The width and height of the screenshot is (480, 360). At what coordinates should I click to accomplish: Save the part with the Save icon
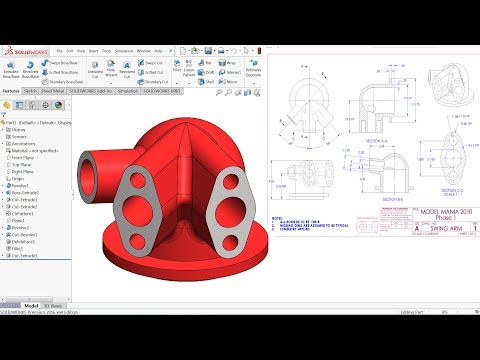coord(208,51)
